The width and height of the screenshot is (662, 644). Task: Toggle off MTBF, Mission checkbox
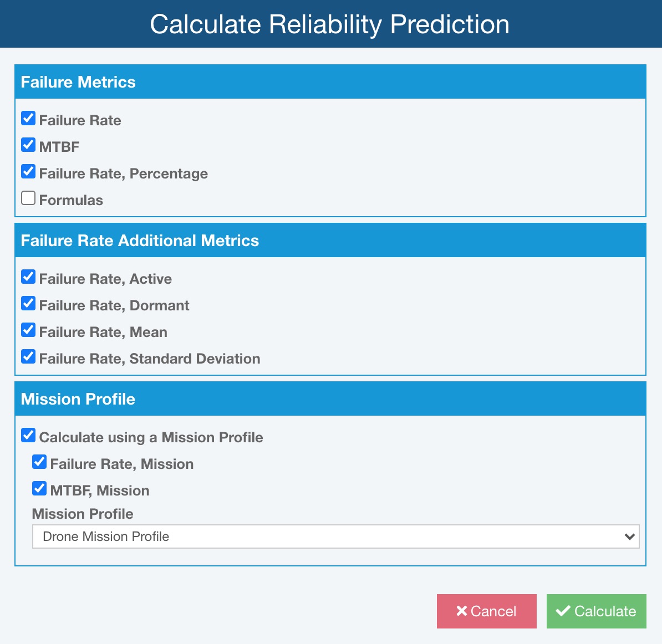point(39,488)
